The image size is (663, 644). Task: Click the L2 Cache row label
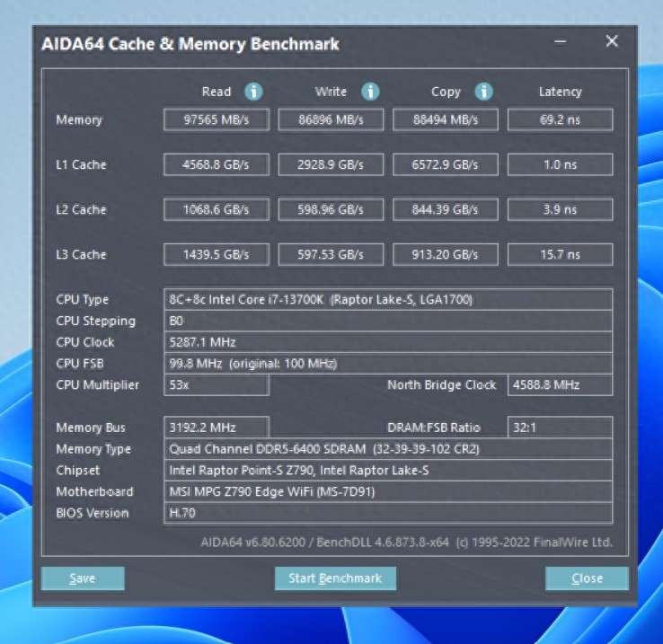pos(81,209)
